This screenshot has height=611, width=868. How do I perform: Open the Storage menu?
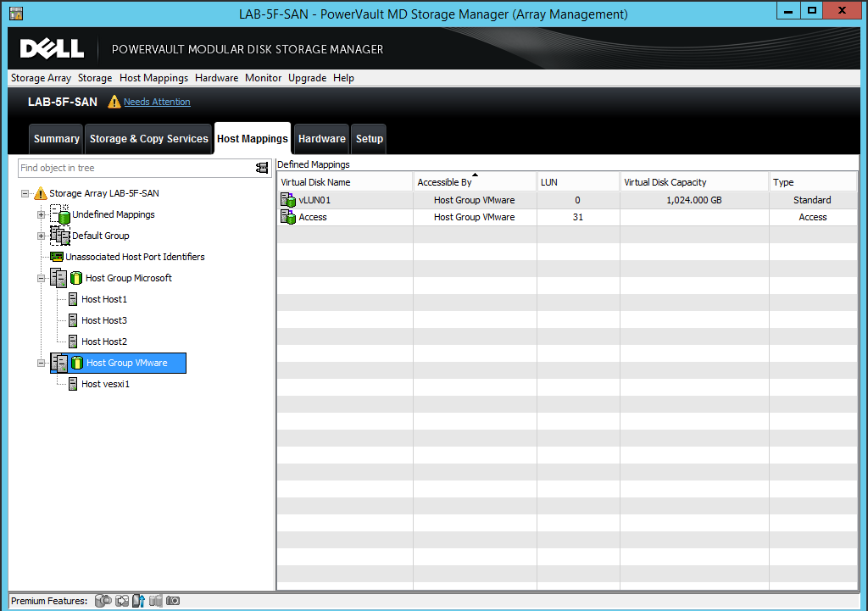(x=95, y=78)
